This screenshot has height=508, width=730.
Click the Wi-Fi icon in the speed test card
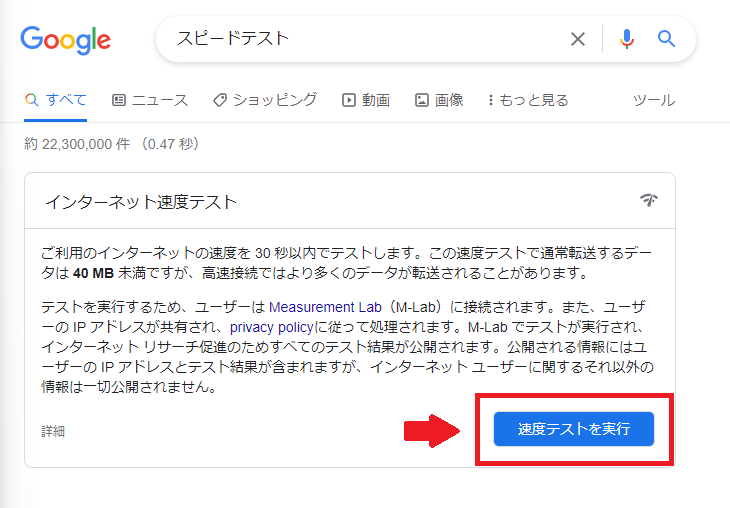649,200
